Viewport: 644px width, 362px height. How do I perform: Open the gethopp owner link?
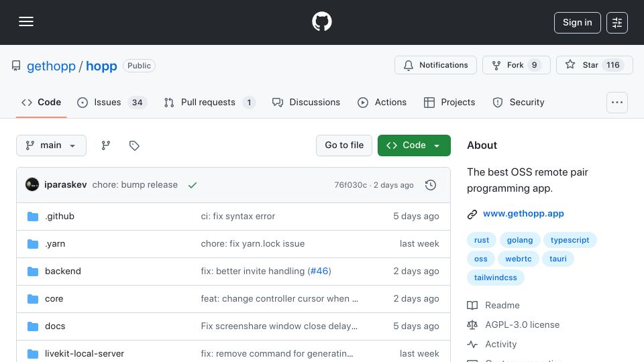tap(51, 66)
